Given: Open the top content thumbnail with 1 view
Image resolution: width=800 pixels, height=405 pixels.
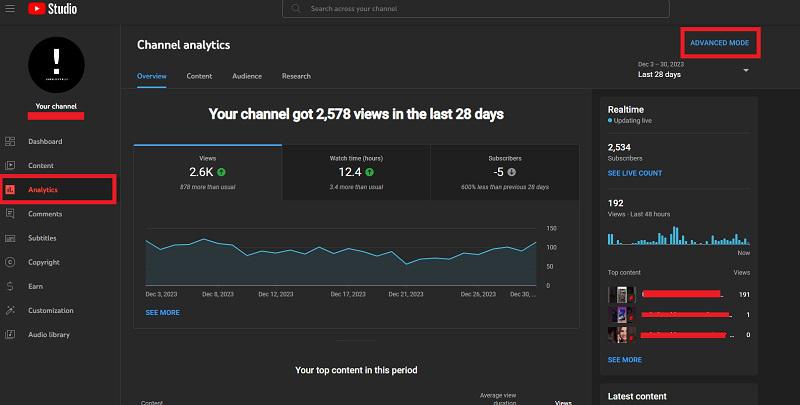Looking at the screenshot, I should pos(621,315).
